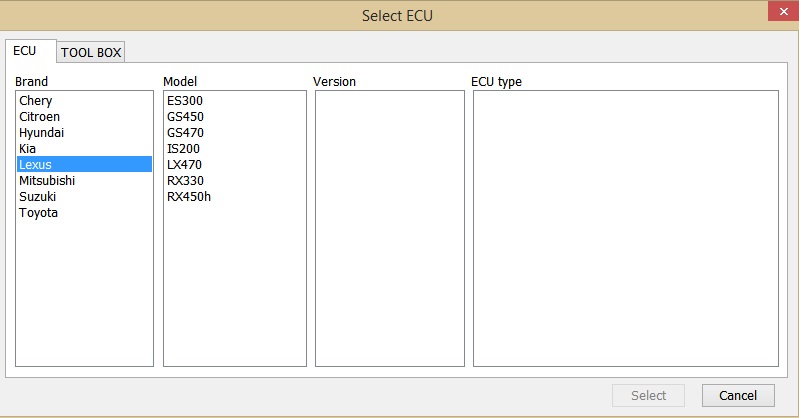
Task: Pick Hyundai from the Brand list
Action: point(41,133)
